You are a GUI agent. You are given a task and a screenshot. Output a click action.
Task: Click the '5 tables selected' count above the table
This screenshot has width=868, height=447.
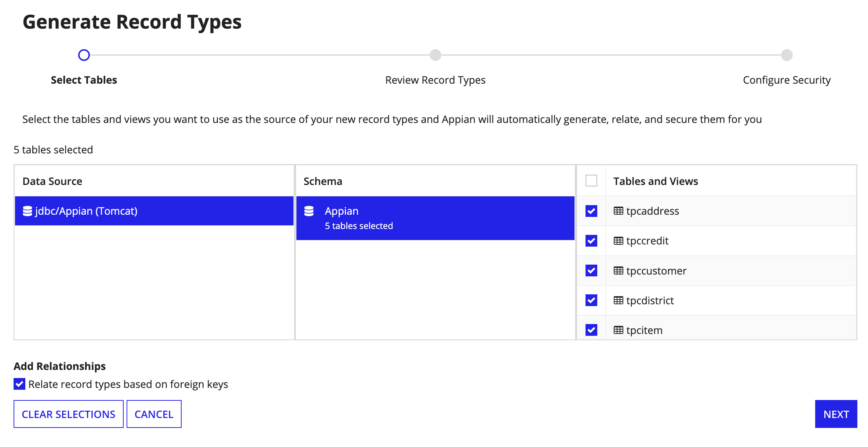point(53,150)
